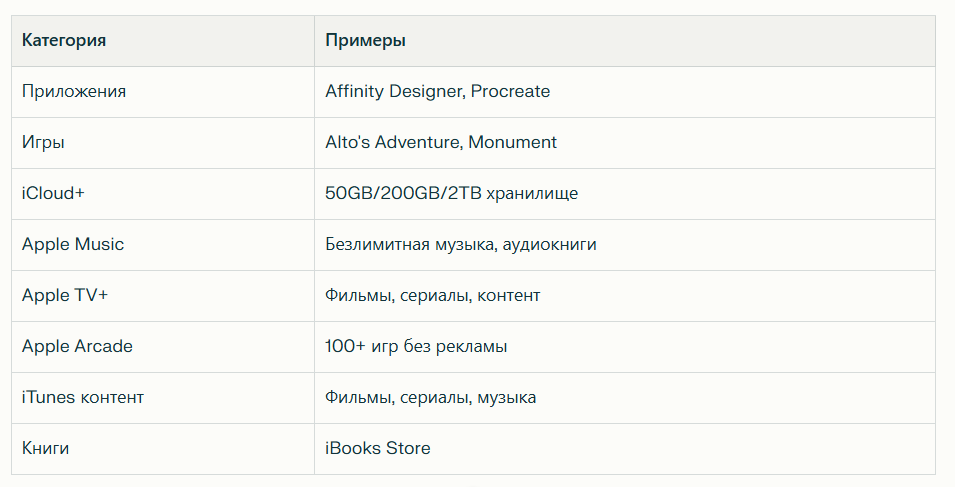955x487 pixels.
Task: Click 'Безлимитная музыка, аудиокниги' cell
Action: click(625, 245)
